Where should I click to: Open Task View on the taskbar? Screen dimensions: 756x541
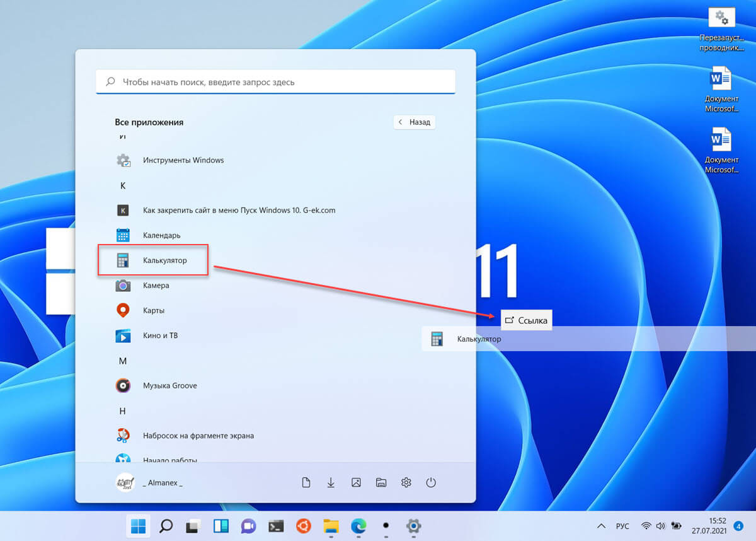[193, 526]
